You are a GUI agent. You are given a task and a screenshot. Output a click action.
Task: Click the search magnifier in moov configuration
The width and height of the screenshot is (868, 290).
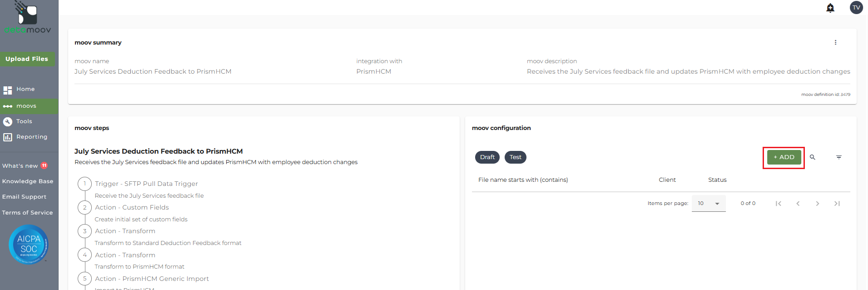pyautogui.click(x=813, y=157)
